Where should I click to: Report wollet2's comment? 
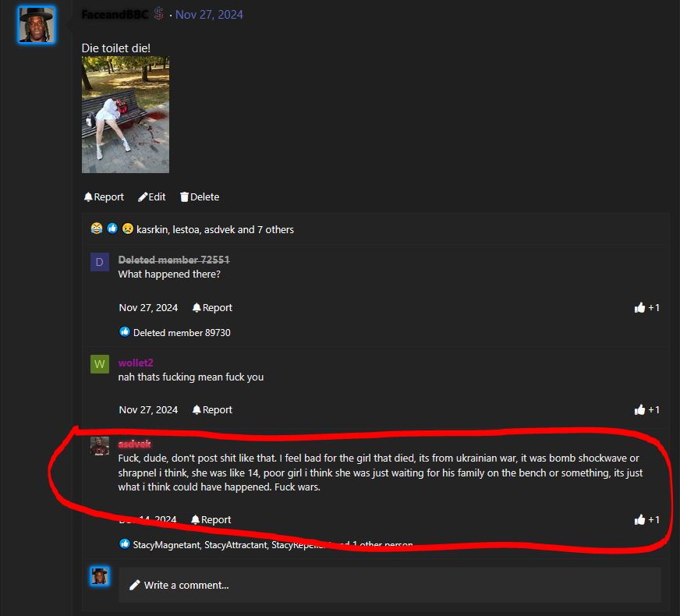(212, 410)
